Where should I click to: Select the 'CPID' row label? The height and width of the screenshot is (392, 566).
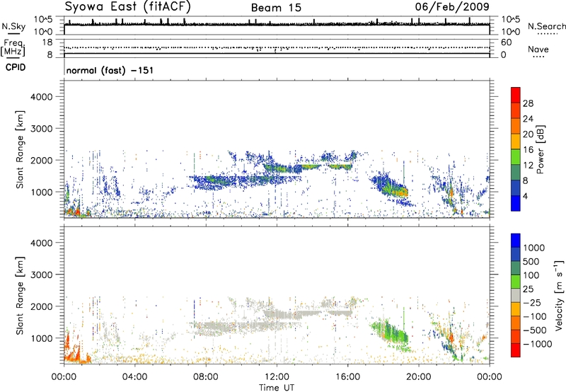point(16,67)
